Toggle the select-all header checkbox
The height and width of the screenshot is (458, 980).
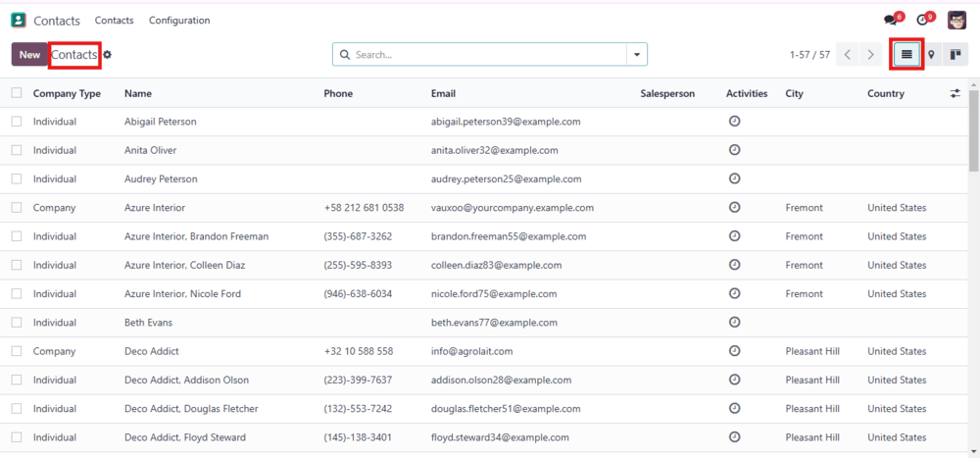point(17,92)
